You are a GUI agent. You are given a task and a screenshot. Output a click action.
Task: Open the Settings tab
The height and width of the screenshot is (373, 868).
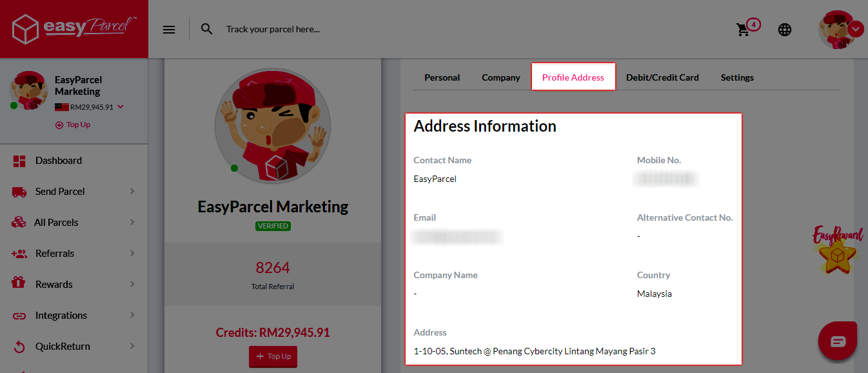click(737, 77)
